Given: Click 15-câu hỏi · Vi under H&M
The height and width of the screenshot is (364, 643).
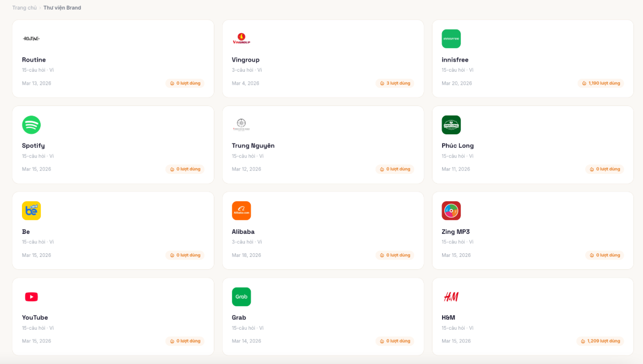Looking at the screenshot, I should click(x=458, y=328).
